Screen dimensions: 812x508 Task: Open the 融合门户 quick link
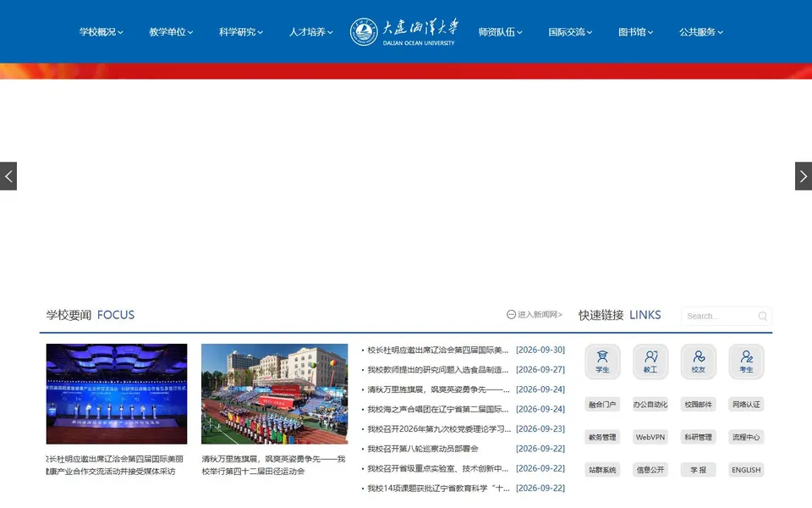(x=602, y=405)
